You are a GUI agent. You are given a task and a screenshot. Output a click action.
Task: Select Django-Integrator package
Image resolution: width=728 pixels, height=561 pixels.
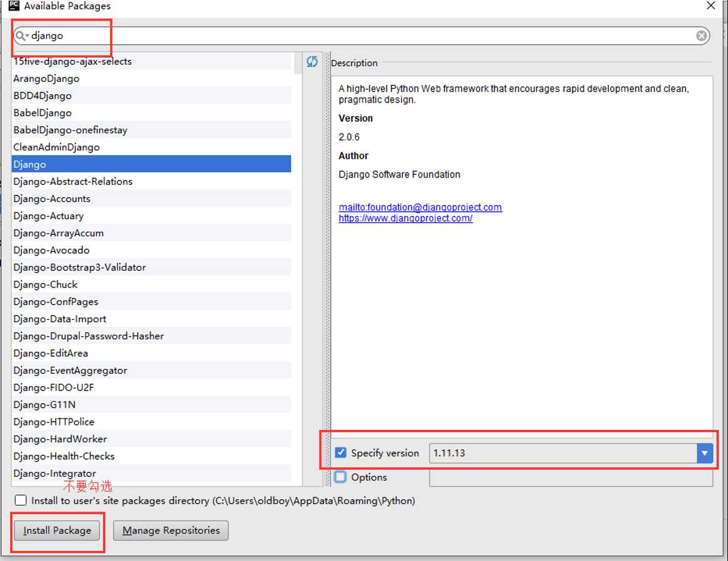click(x=151, y=474)
